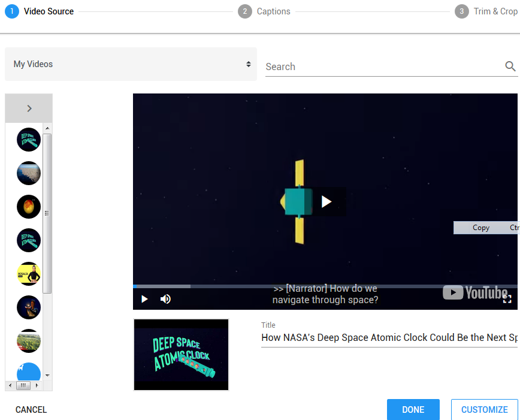Select the green field video thumbnail
Screen dimensions: 520x420
pyautogui.click(x=29, y=341)
